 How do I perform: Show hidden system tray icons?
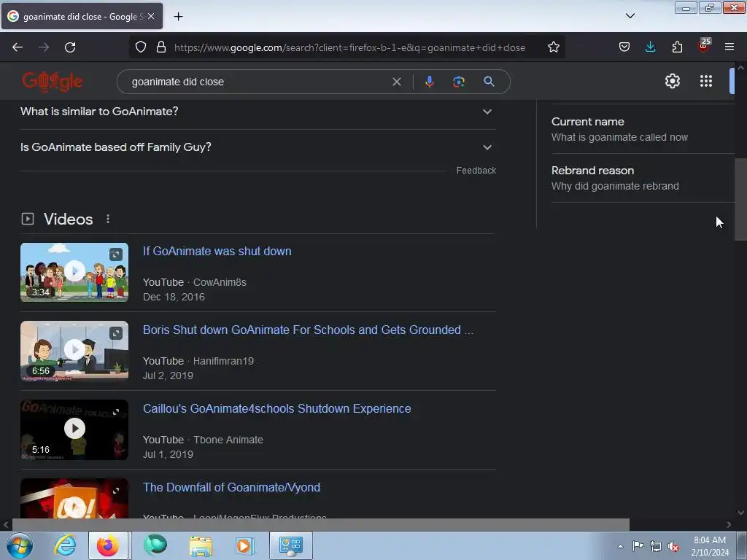[x=620, y=546]
